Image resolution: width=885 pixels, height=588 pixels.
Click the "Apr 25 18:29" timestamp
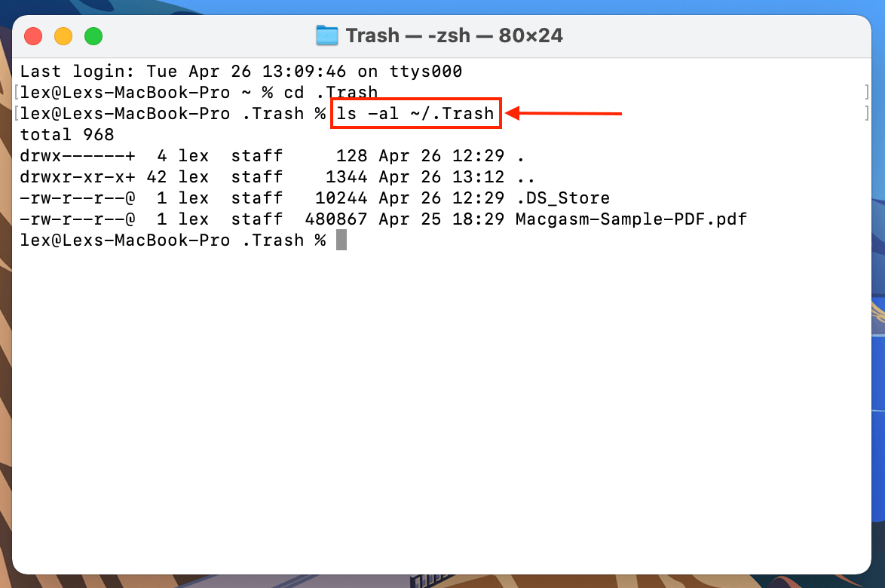(442, 219)
